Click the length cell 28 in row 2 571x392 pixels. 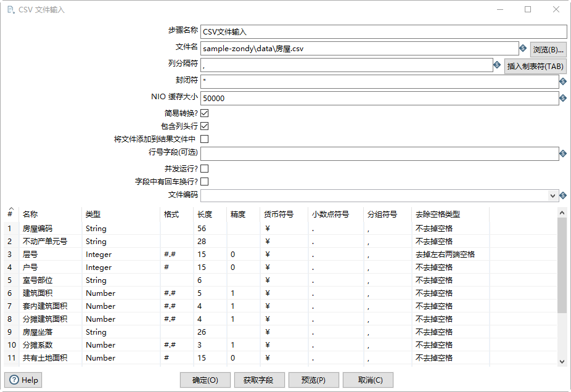[x=210, y=242]
